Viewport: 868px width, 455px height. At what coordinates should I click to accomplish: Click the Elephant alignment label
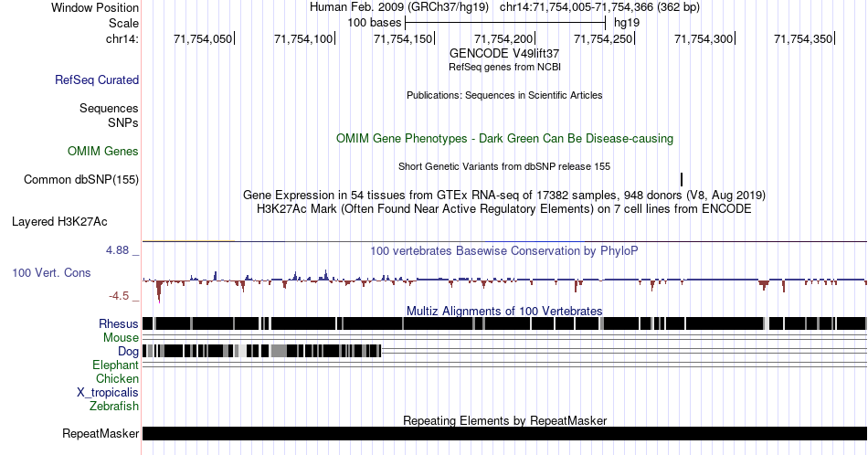pyautogui.click(x=115, y=365)
